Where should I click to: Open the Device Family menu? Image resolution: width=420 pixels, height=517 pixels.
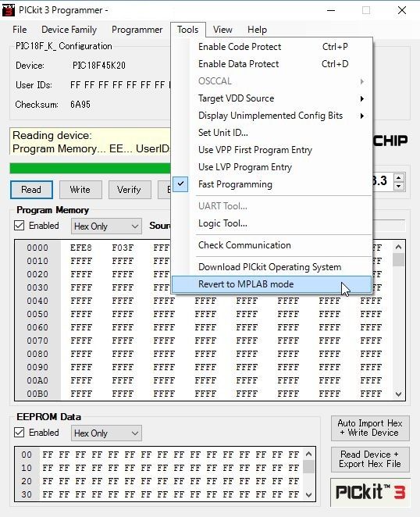(69, 30)
